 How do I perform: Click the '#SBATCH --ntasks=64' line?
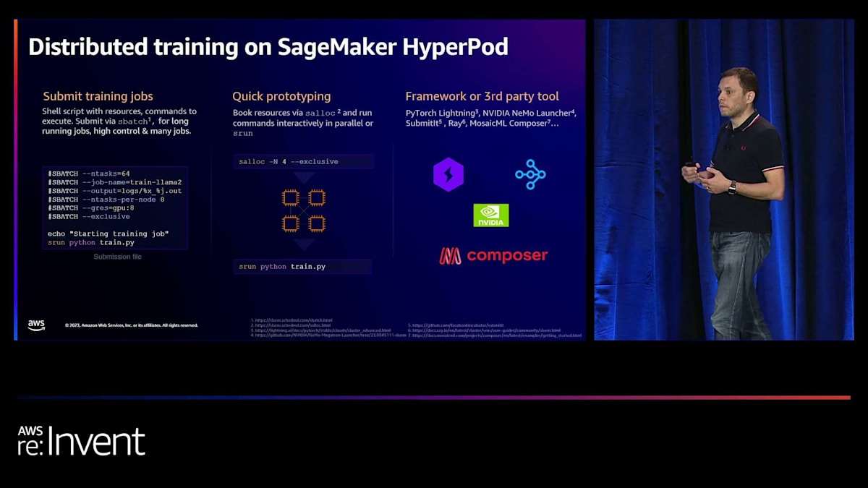[89, 174]
